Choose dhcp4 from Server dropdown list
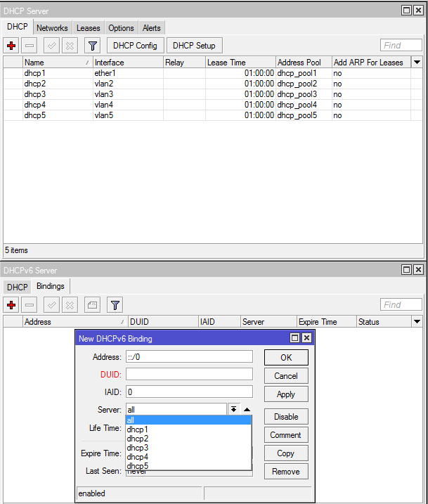Screen dimensions: 428x504 tap(188, 457)
